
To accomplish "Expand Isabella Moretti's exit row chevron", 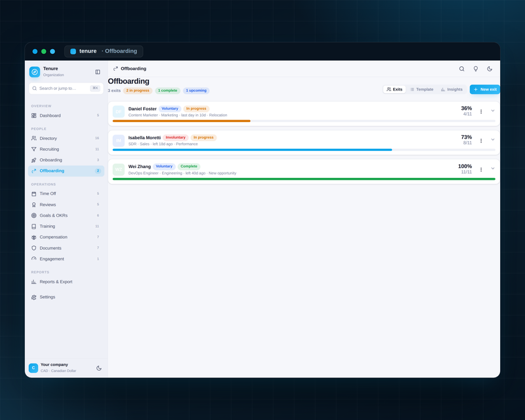I will (x=493, y=140).
